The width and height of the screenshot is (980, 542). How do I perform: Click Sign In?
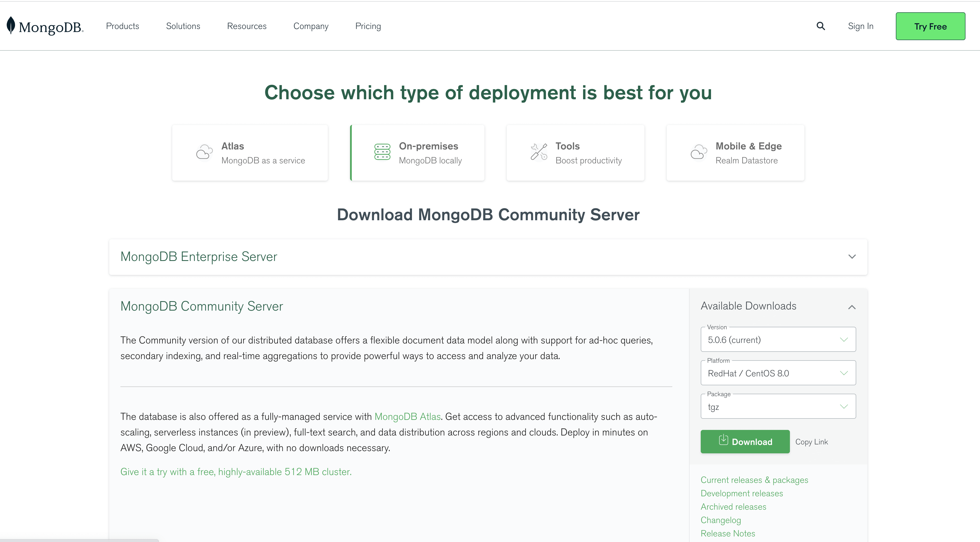[x=860, y=26]
